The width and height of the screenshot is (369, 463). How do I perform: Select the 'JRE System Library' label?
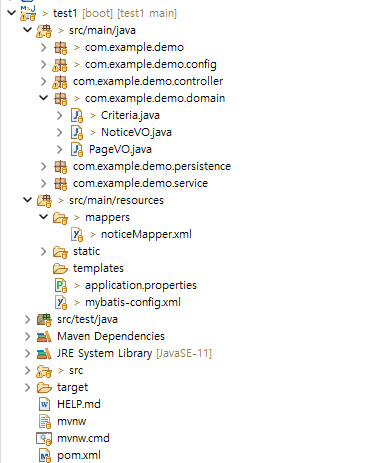tap(104, 354)
